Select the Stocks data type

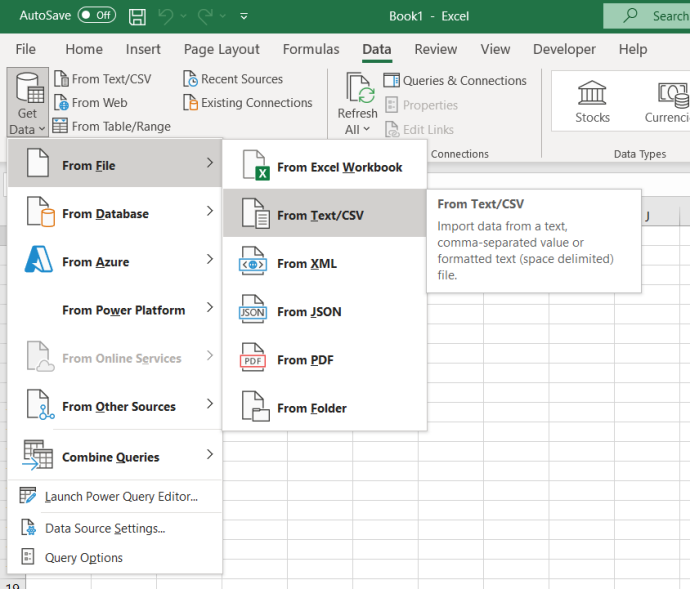tap(592, 101)
